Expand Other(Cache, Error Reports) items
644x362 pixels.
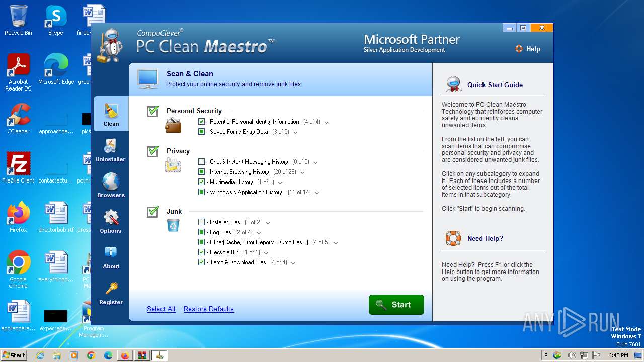[x=336, y=243]
